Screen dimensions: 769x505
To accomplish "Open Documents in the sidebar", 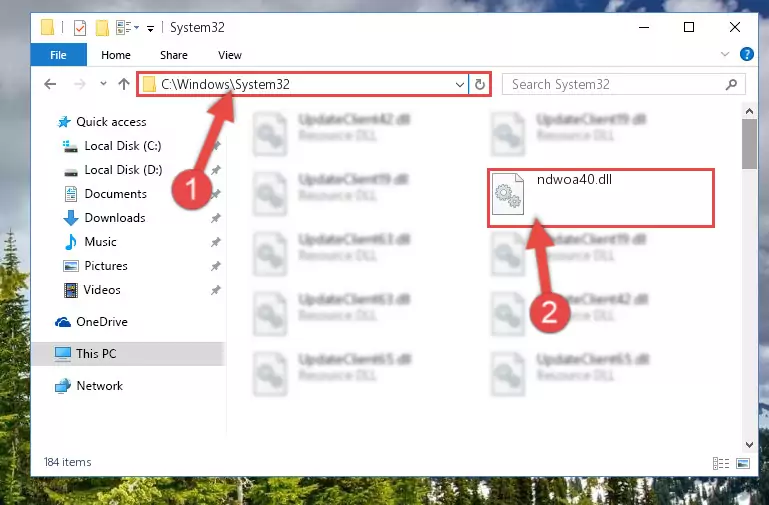I will [x=115, y=194].
